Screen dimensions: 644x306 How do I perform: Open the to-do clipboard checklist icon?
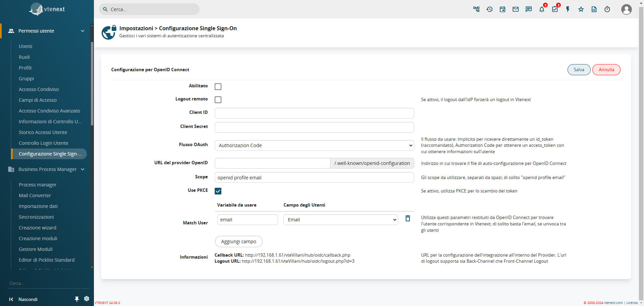[555, 9]
